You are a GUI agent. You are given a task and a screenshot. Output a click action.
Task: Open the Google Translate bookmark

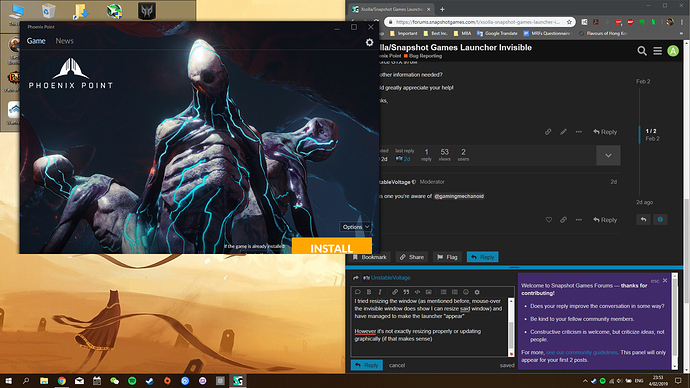[497, 33]
